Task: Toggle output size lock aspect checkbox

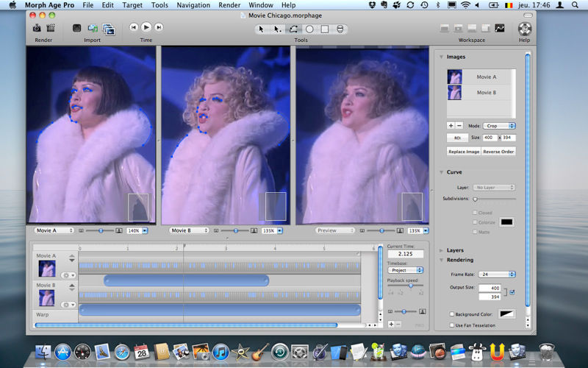Action: point(512,292)
